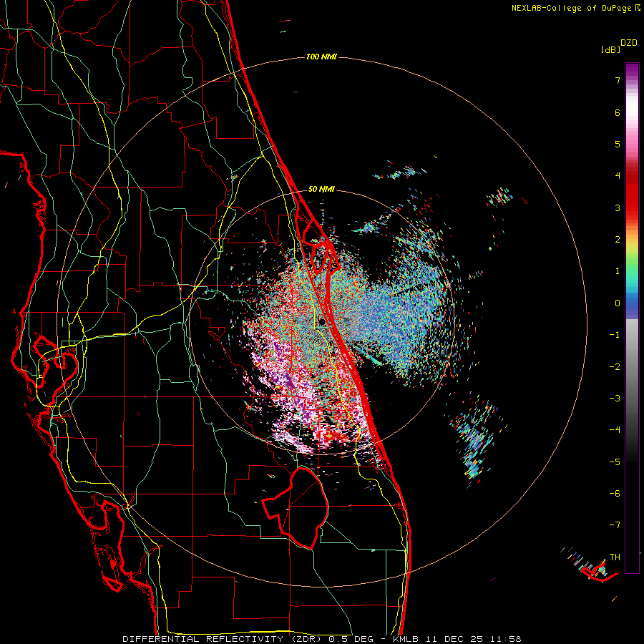Click the 100 NMI range ring label
This screenshot has height=644, width=644.
click(x=321, y=57)
